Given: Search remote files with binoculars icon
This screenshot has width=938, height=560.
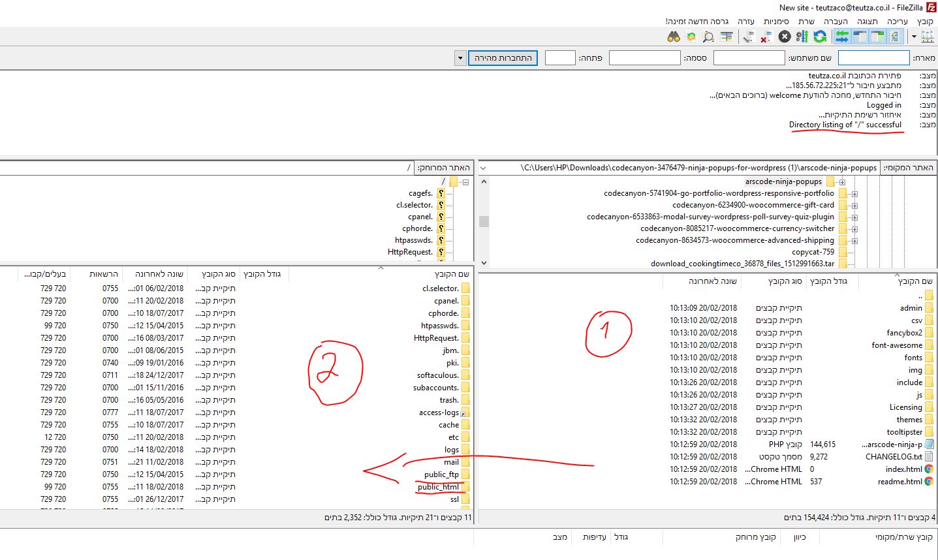Looking at the screenshot, I should (674, 37).
